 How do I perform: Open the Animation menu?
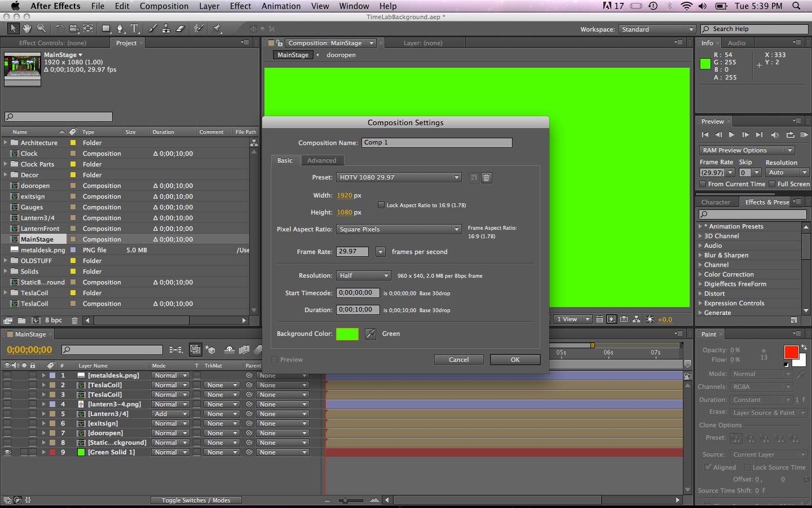click(x=281, y=6)
